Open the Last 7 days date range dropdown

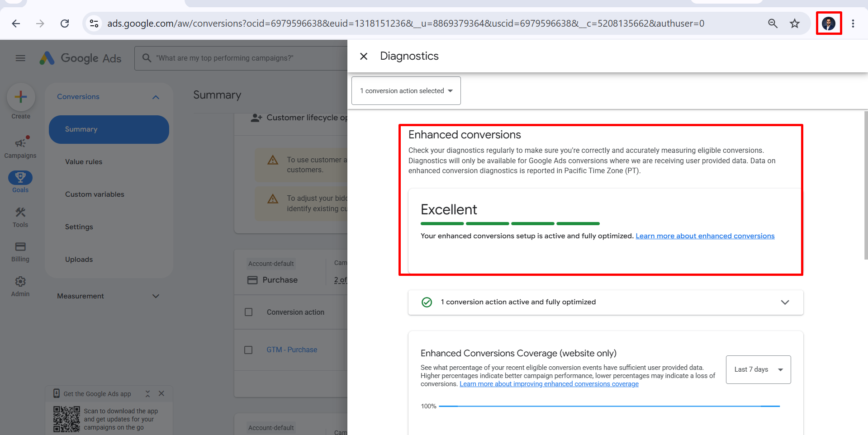pos(759,369)
